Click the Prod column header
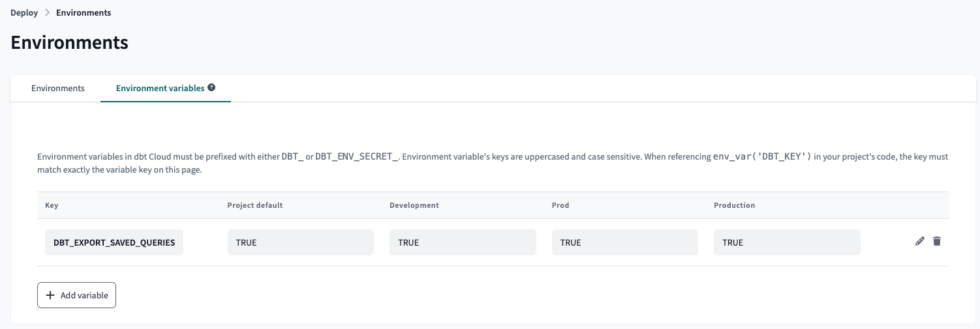 coord(560,205)
